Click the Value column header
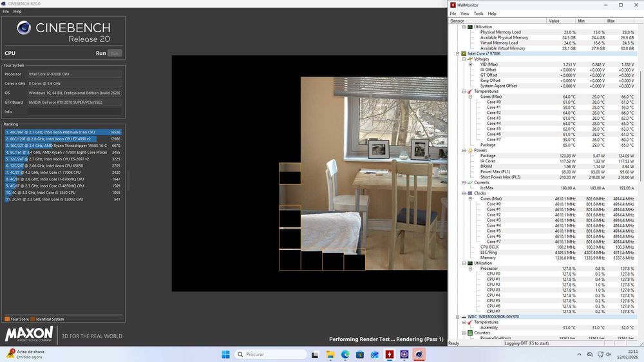The image size is (644, 362). 561,21
